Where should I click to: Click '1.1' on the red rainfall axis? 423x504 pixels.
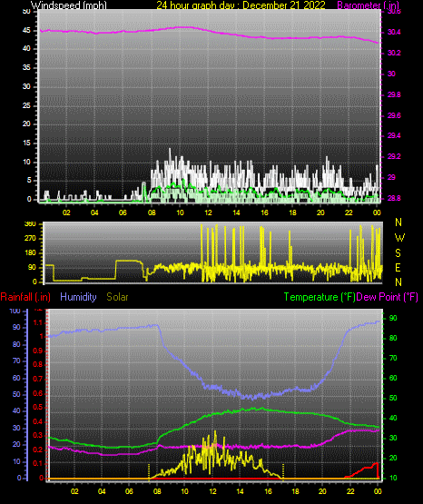click(x=38, y=322)
